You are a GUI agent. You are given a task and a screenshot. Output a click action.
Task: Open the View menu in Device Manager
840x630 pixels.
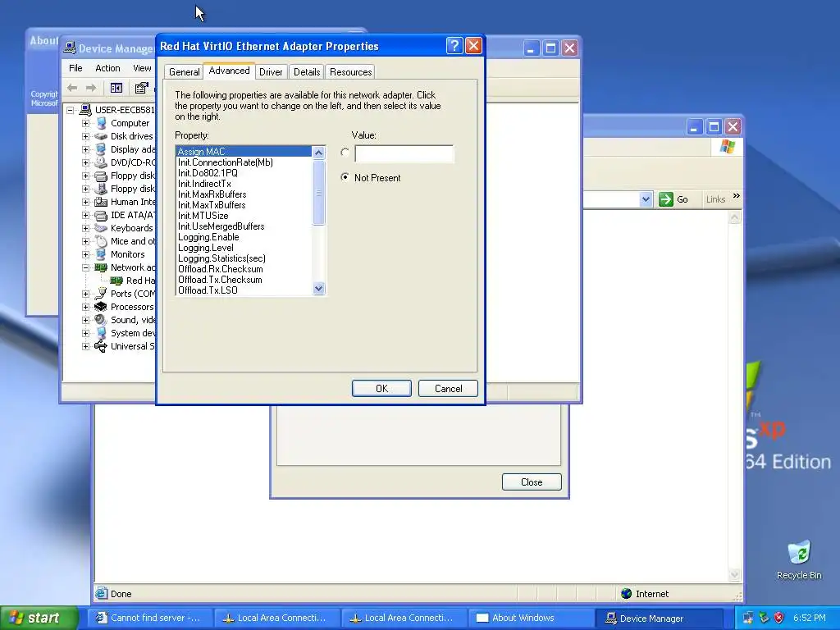[x=142, y=68]
